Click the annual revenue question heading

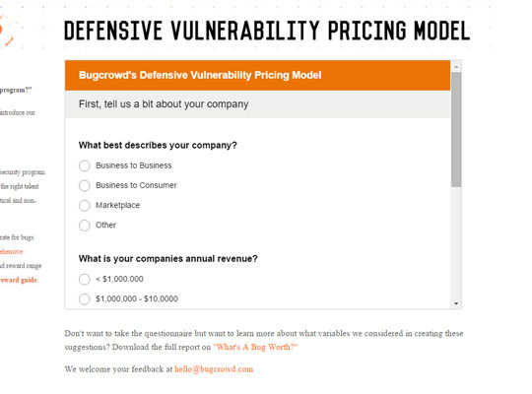(x=167, y=259)
